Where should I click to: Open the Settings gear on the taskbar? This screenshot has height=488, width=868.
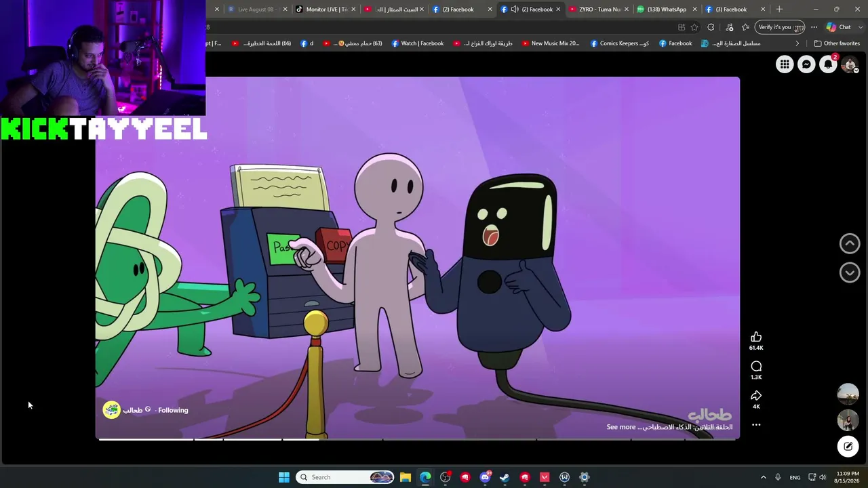click(585, 477)
